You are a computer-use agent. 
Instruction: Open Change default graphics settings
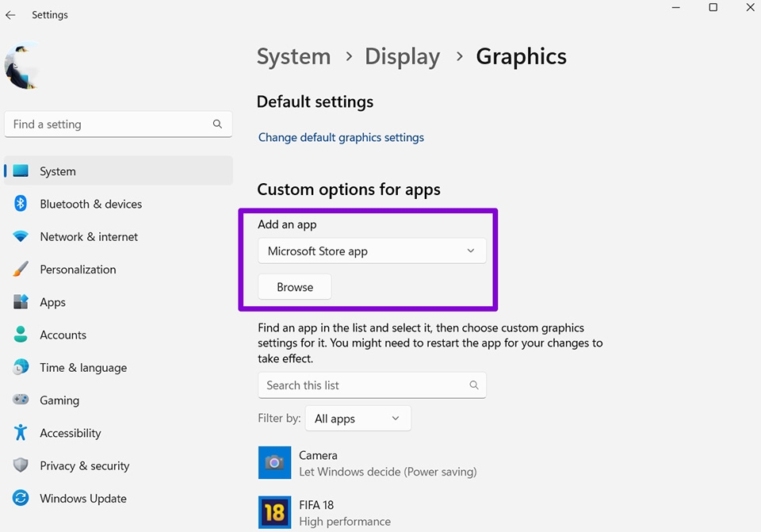tap(341, 137)
